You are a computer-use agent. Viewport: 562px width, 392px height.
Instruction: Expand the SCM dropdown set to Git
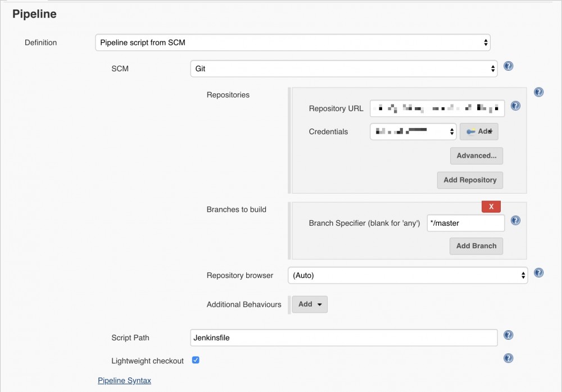[343, 69]
